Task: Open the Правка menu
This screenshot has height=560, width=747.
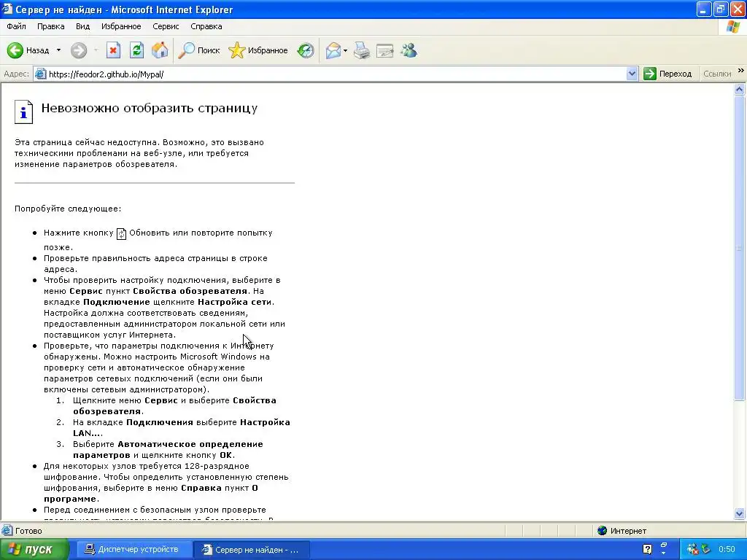Action: pos(50,27)
